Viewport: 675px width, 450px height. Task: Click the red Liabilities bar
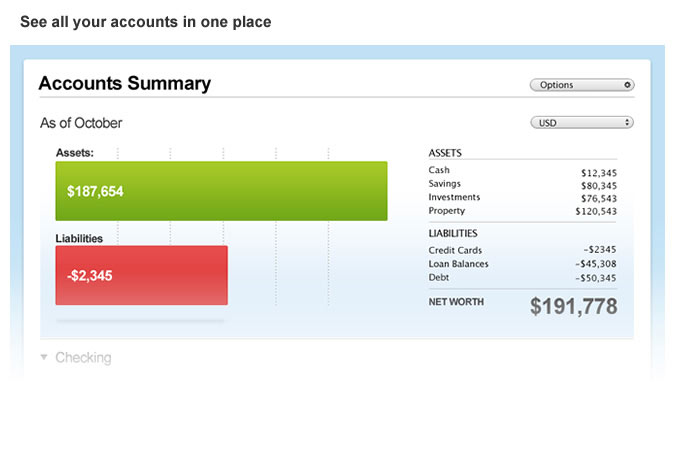click(x=141, y=275)
